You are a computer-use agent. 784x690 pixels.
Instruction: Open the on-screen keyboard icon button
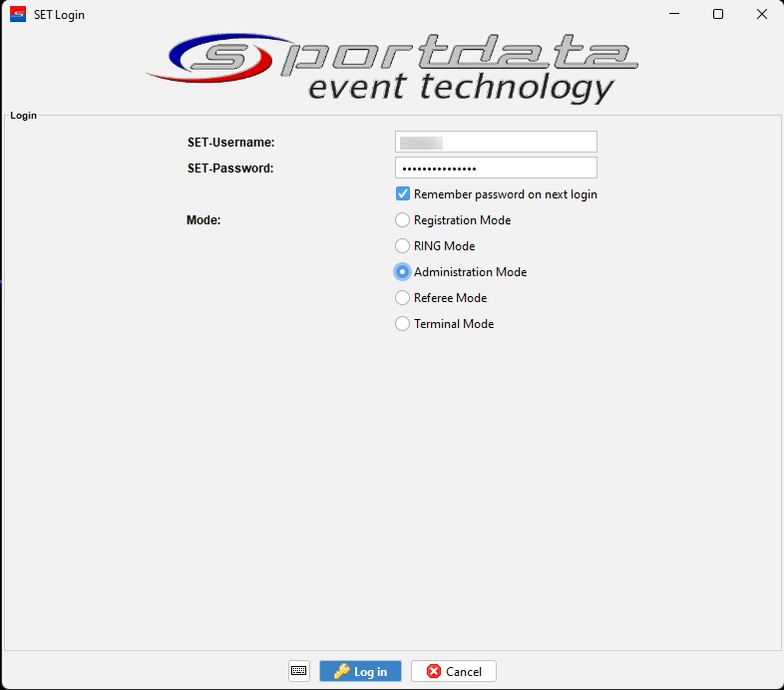[x=299, y=671]
